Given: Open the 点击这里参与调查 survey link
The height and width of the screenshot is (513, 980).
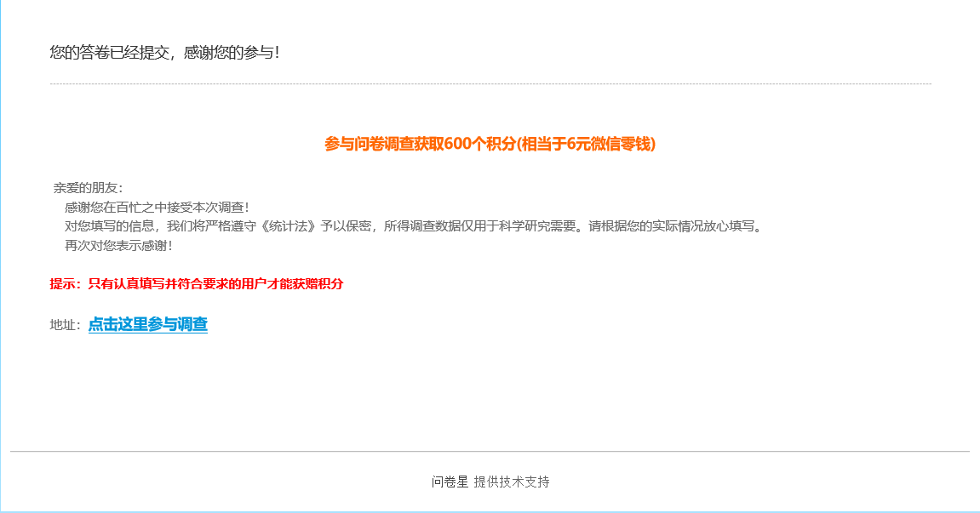Looking at the screenshot, I should [147, 324].
